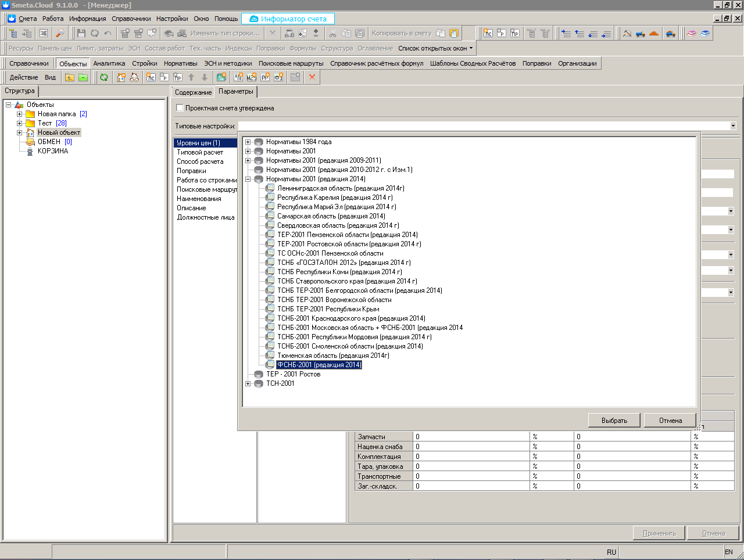
Task: Click the floppy disk save icon
Action: pos(81,33)
